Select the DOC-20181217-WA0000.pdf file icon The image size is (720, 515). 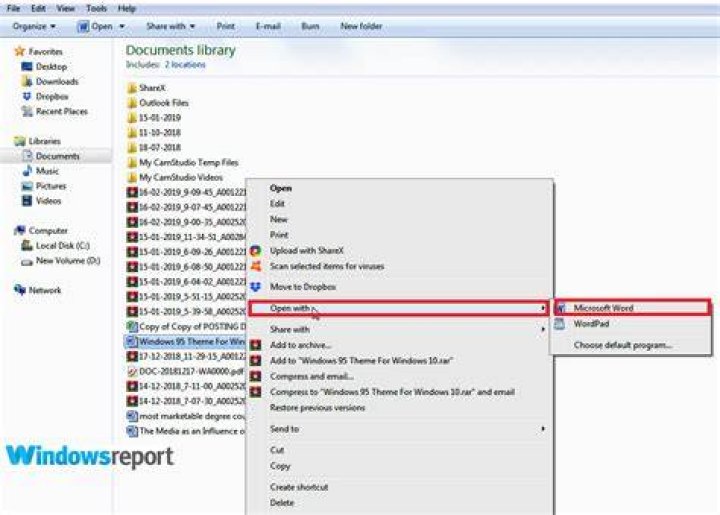pyautogui.click(x=132, y=371)
